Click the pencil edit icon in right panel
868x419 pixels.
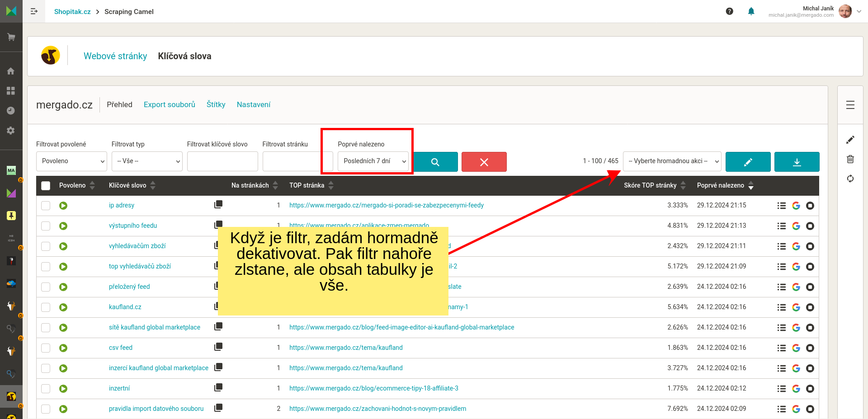[850, 140]
